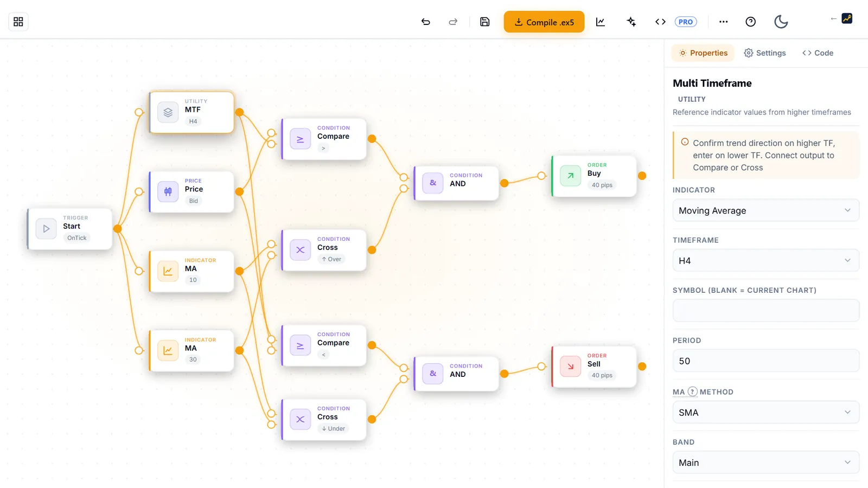This screenshot has width=868, height=488.
Task: Click the OnTick tag on Start node
Action: tap(77, 238)
